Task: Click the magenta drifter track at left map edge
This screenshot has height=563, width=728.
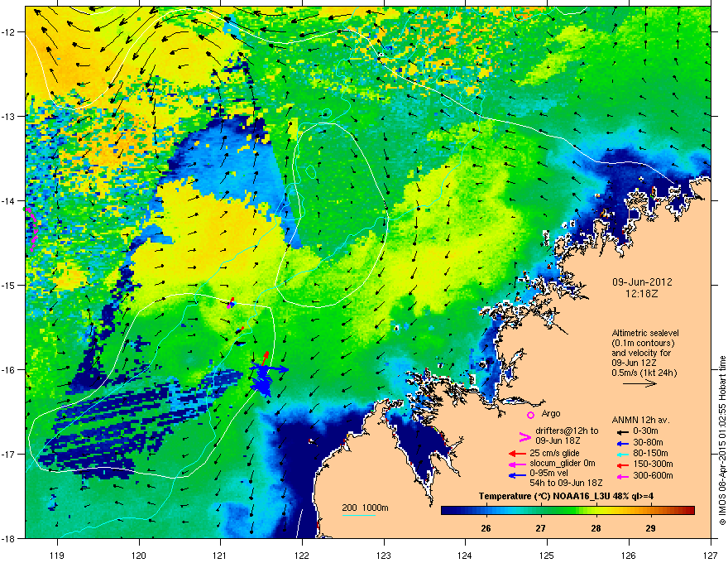Action: point(32,229)
